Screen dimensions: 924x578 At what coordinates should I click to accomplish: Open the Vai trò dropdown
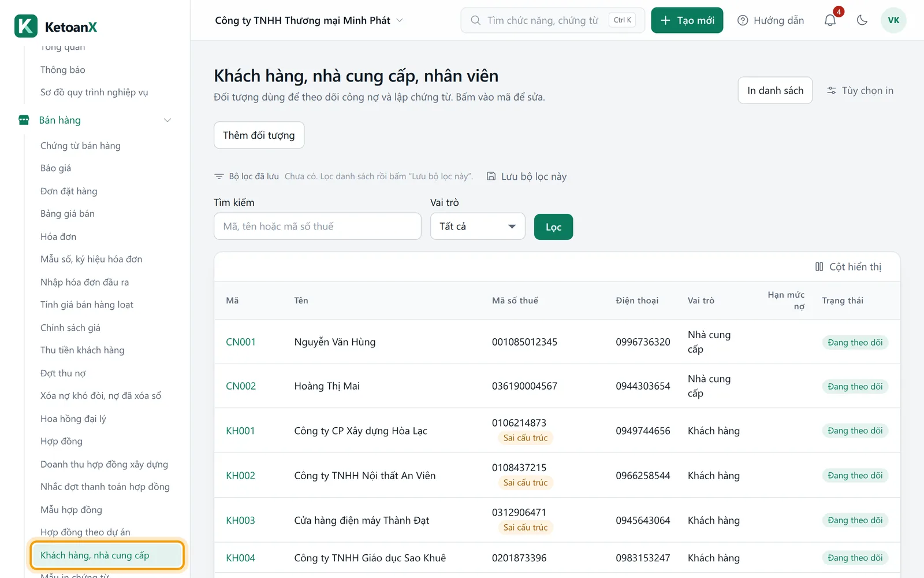[478, 226]
